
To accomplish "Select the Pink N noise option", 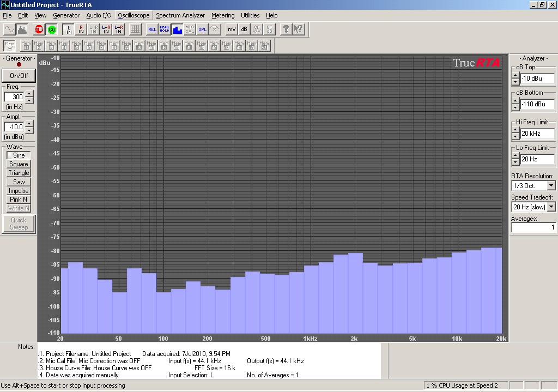I will (x=19, y=200).
